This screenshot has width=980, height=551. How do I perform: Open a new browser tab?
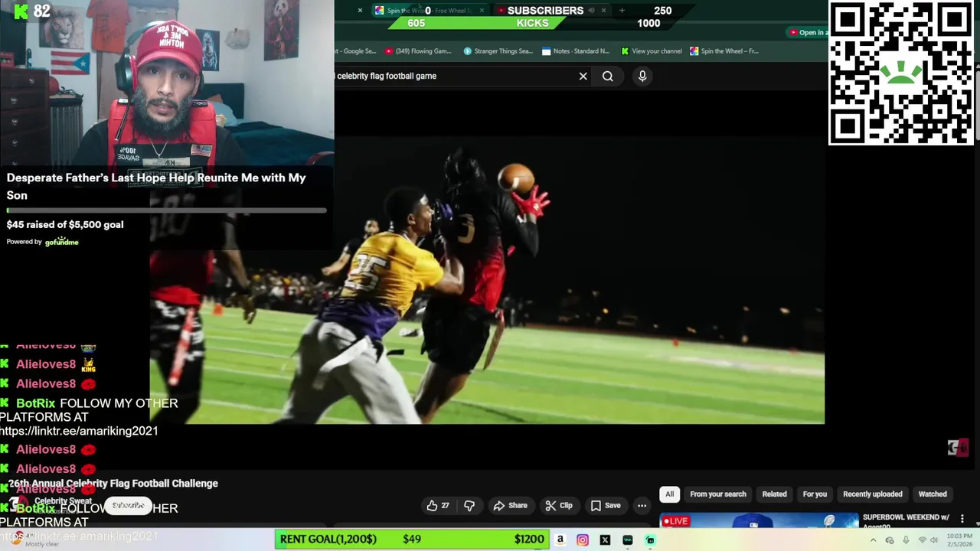622,11
